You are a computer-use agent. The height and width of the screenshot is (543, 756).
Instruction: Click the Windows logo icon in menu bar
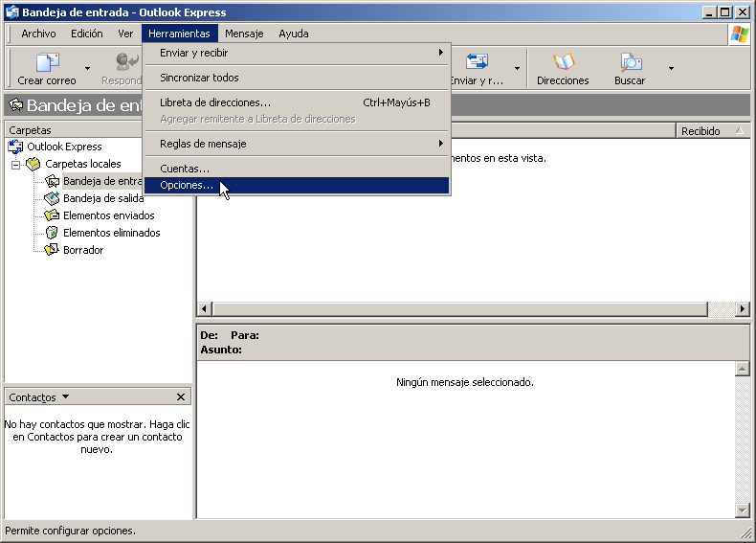click(x=739, y=34)
